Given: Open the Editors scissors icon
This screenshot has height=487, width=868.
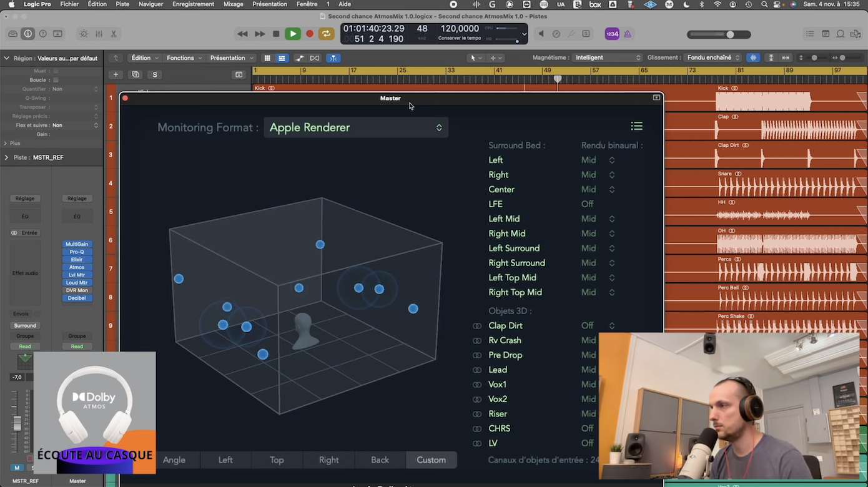Looking at the screenshot, I should click(x=114, y=34).
